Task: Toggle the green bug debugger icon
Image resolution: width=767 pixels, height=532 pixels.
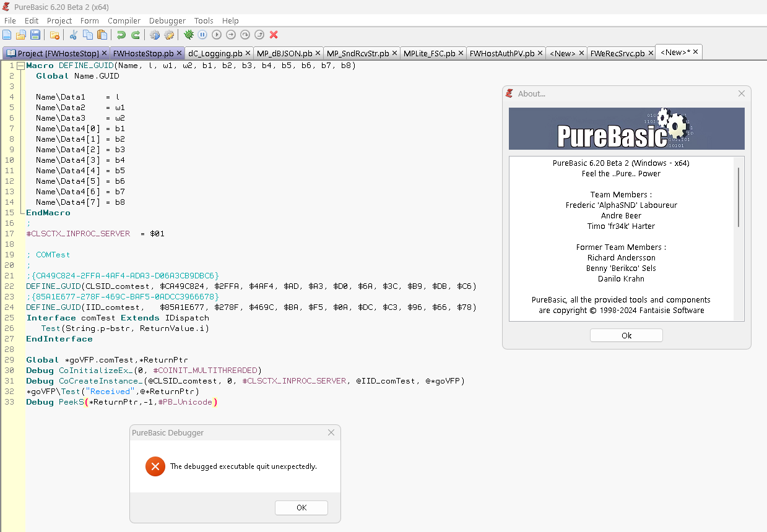Action: (188, 35)
